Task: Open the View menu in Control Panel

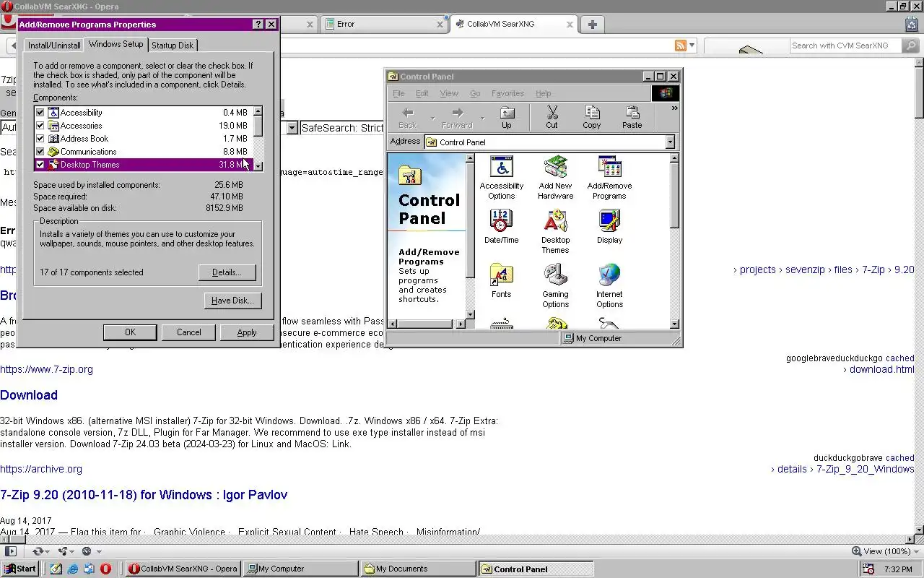Action: tap(449, 93)
